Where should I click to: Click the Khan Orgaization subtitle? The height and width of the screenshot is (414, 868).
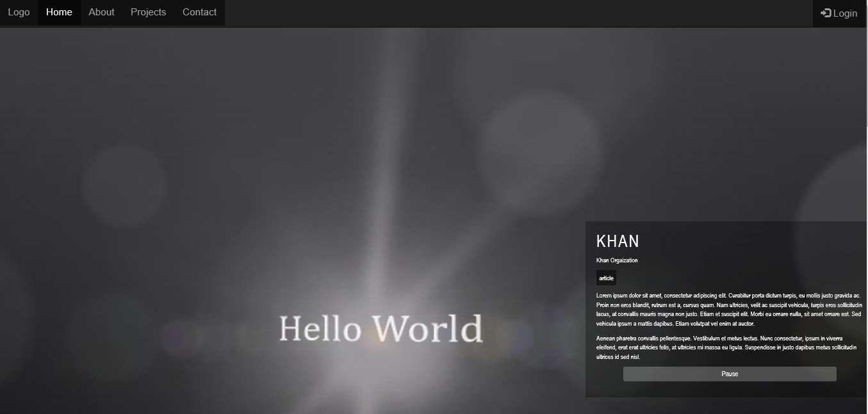coord(617,260)
